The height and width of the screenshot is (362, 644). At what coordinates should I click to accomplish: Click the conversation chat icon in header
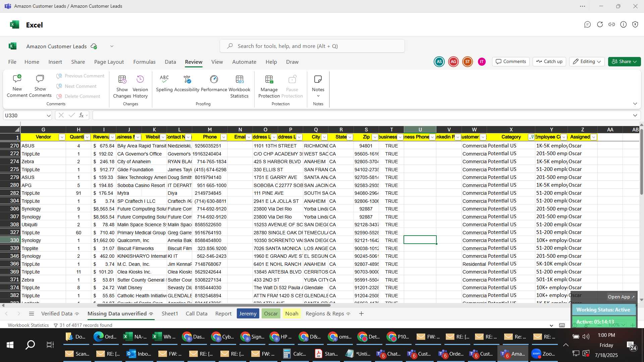click(x=587, y=24)
